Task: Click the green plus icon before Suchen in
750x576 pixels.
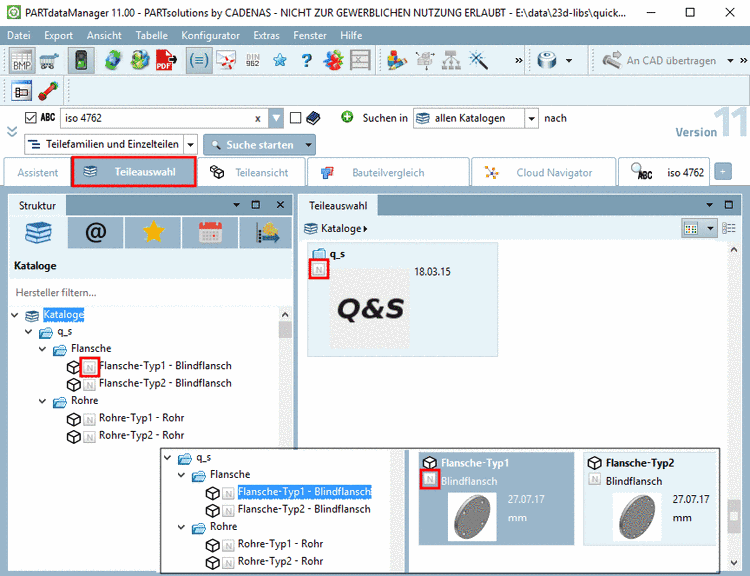Action: [347, 117]
